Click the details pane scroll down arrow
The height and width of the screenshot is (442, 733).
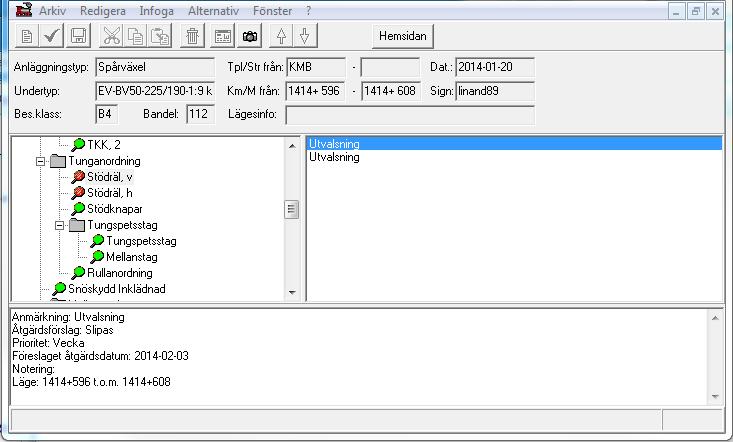pos(715,397)
